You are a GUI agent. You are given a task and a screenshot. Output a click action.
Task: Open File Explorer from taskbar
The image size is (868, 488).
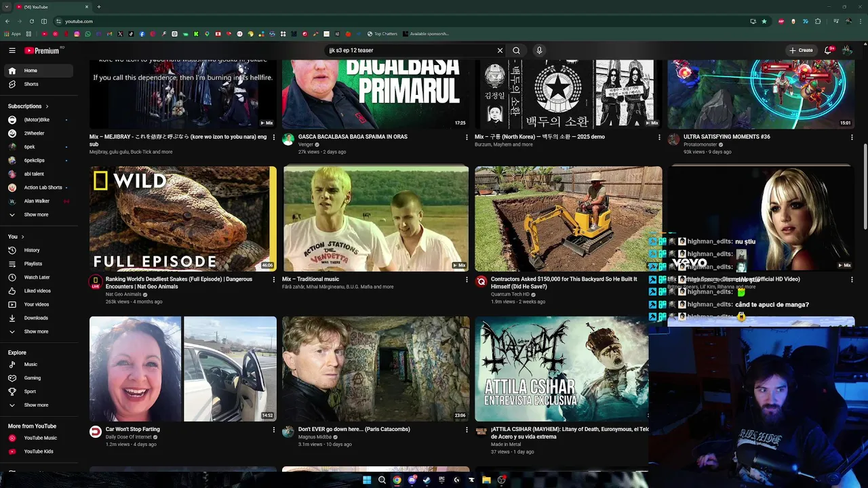[486, 480]
